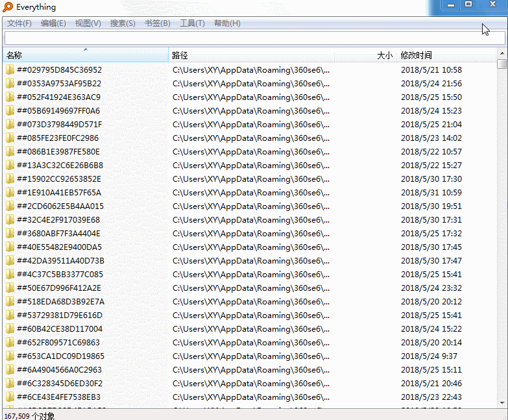Image resolution: width=508 pixels, height=420 pixels.
Task: Click folder icon of ##653CA1DC09D19865
Action: (10, 356)
